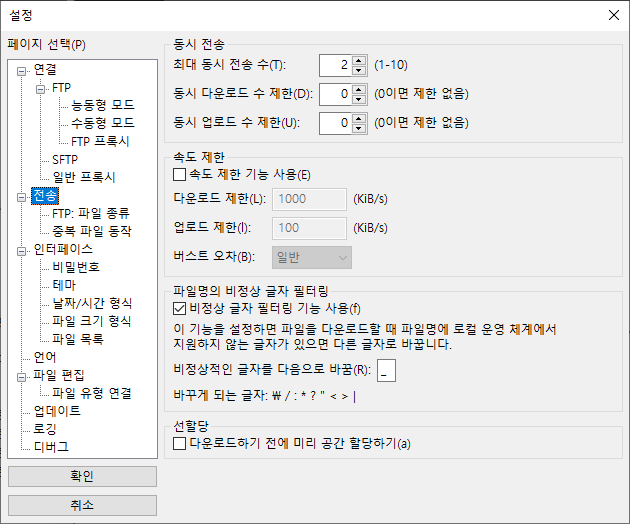This screenshot has width=630, height=524.
Task: Decrease 동시 다운로드 수 제한 with down arrow
Action: [x=359, y=99]
